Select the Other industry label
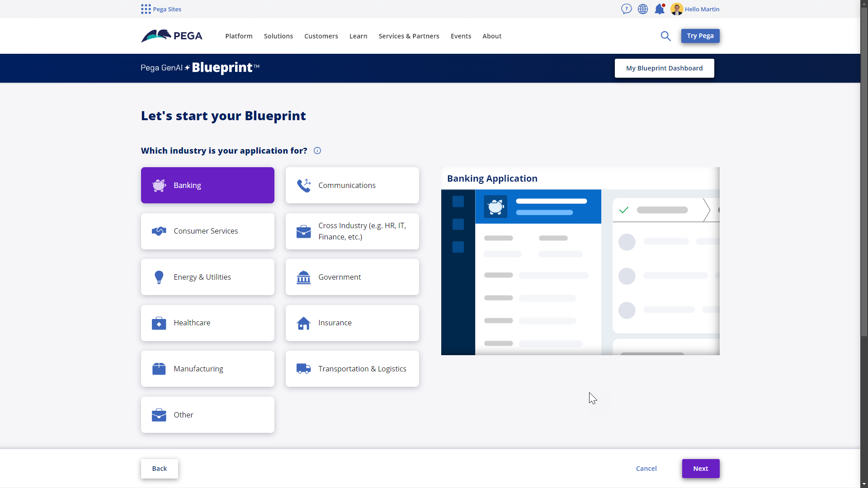 click(184, 415)
